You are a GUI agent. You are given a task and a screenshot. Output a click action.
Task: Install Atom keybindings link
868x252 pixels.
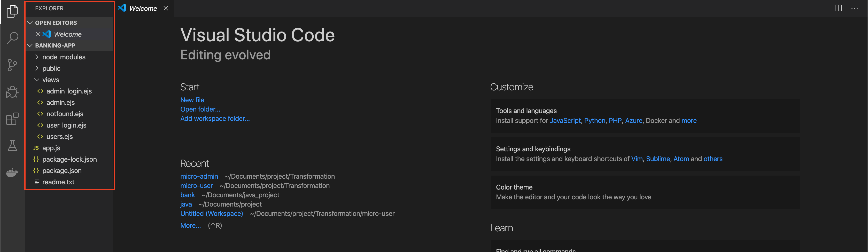click(x=681, y=159)
